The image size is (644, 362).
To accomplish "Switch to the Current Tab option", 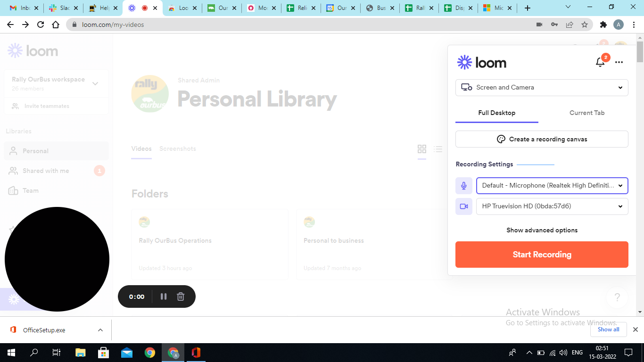I will click(587, 113).
